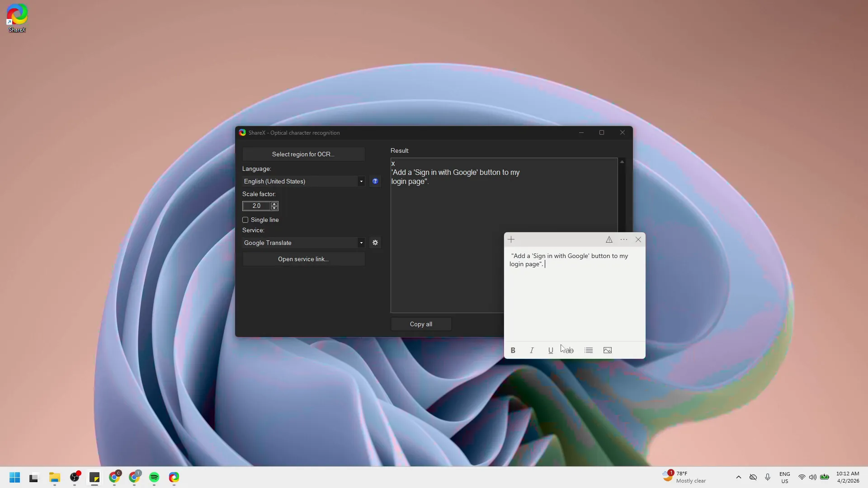Open the ShareX desktop shortcut icon
Image resolution: width=868 pixels, height=488 pixels.
click(17, 18)
